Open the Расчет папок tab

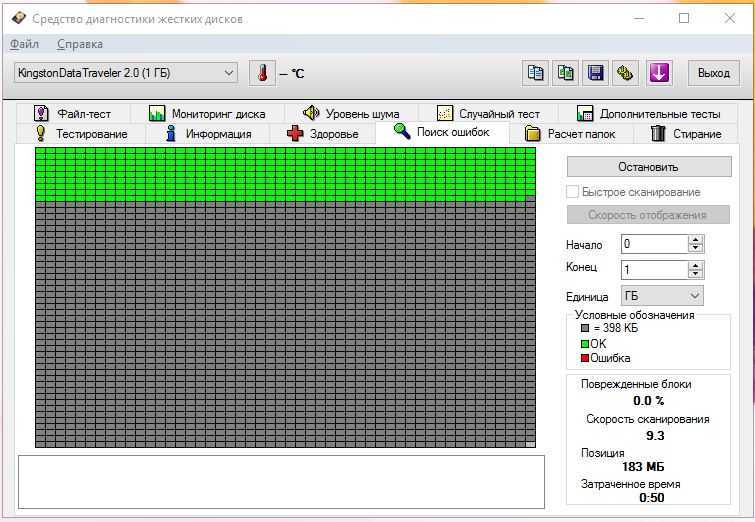[x=571, y=133]
